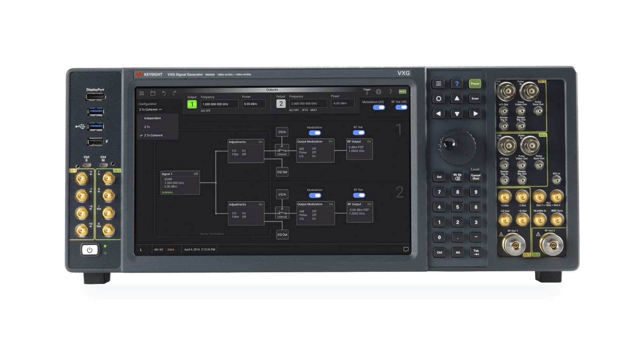Click the on-screen redo arrow
The image size is (644, 362).
[x=175, y=93]
